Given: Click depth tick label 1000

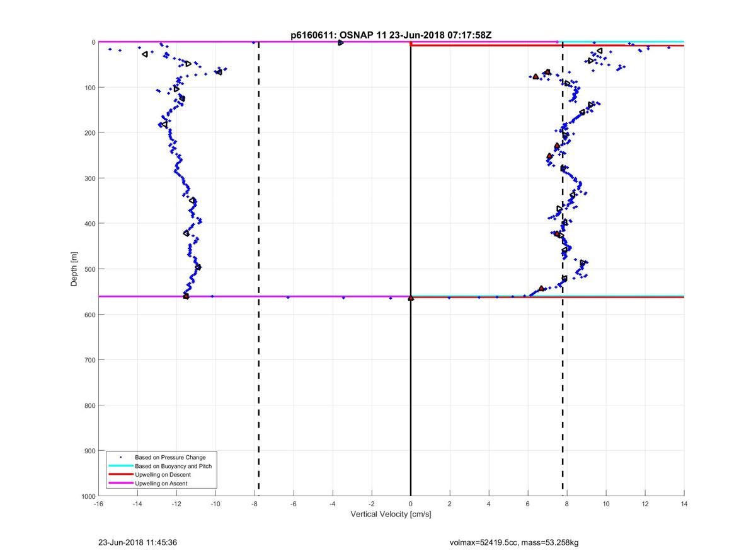Looking at the screenshot, I should tap(88, 496).
